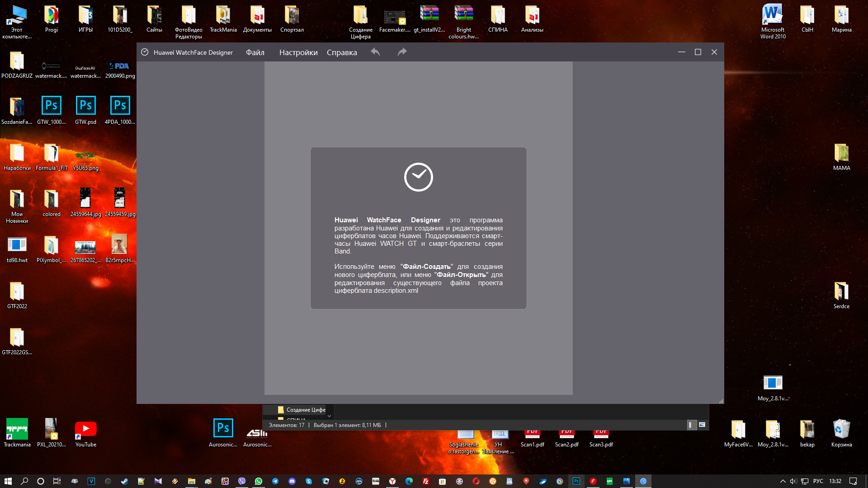This screenshot has width=868, height=488.
Task: Click the large clock checkmark icon
Action: click(x=419, y=177)
